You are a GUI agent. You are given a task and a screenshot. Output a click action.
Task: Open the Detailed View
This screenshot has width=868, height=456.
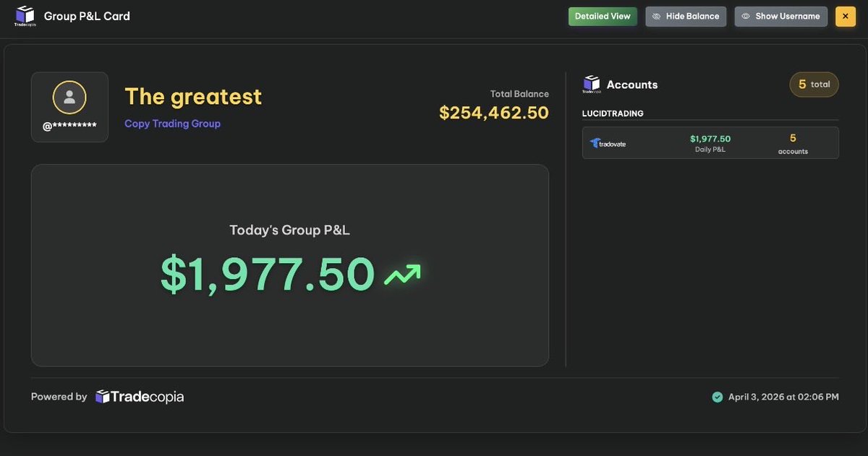(603, 17)
